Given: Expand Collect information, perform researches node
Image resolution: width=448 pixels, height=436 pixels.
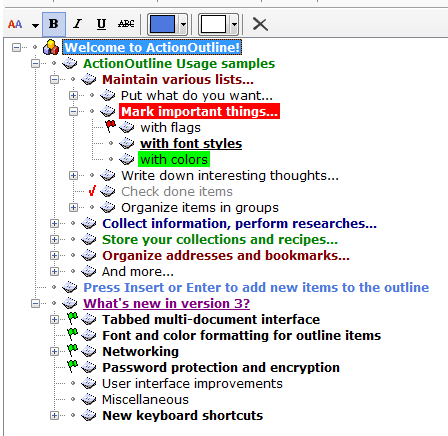Looking at the screenshot, I should [x=54, y=223].
